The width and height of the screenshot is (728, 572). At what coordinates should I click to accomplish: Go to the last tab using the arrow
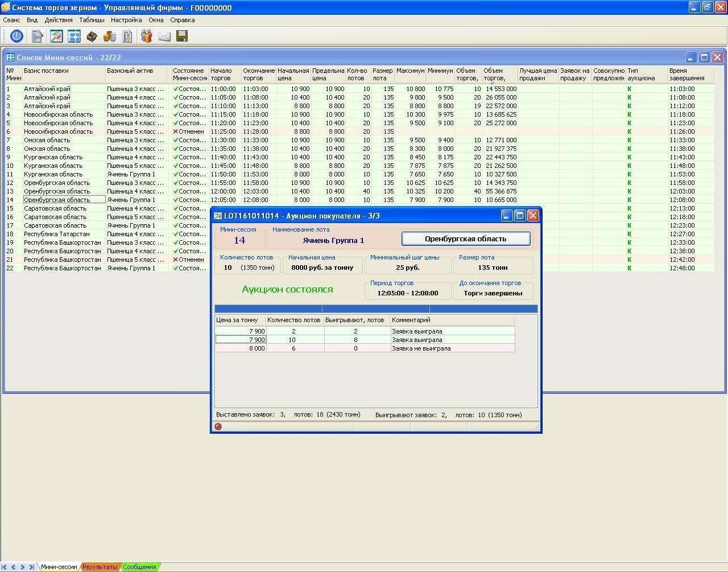31,567
